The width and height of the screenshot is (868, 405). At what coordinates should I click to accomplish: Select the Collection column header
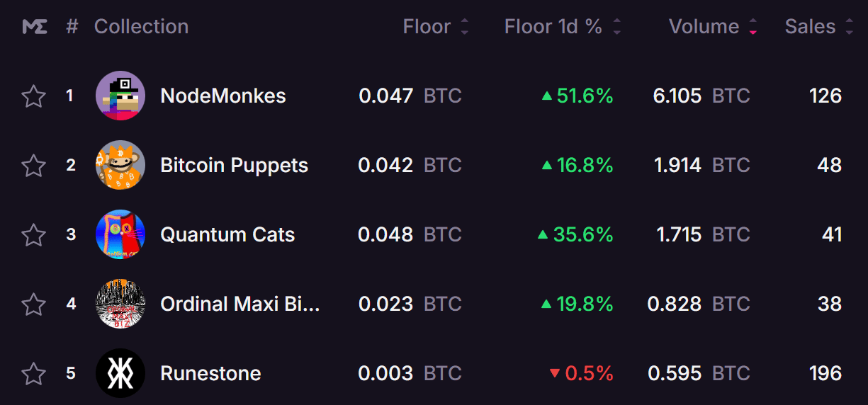(141, 27)
